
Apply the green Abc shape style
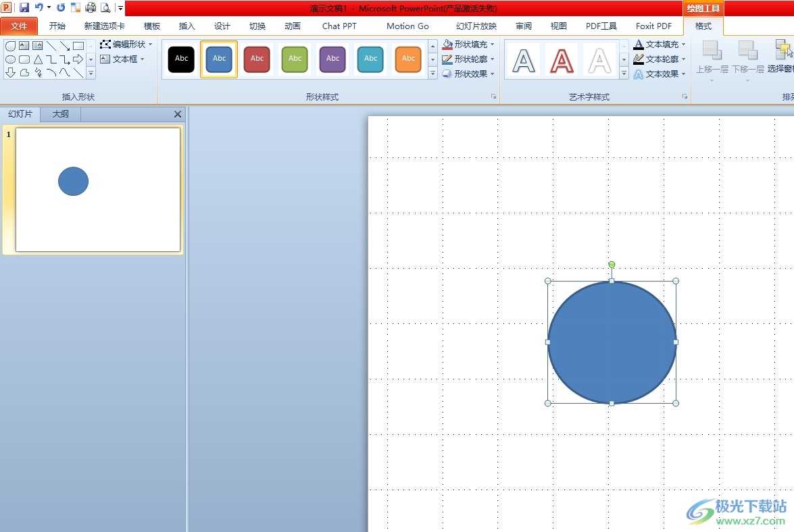click(295, 59)
